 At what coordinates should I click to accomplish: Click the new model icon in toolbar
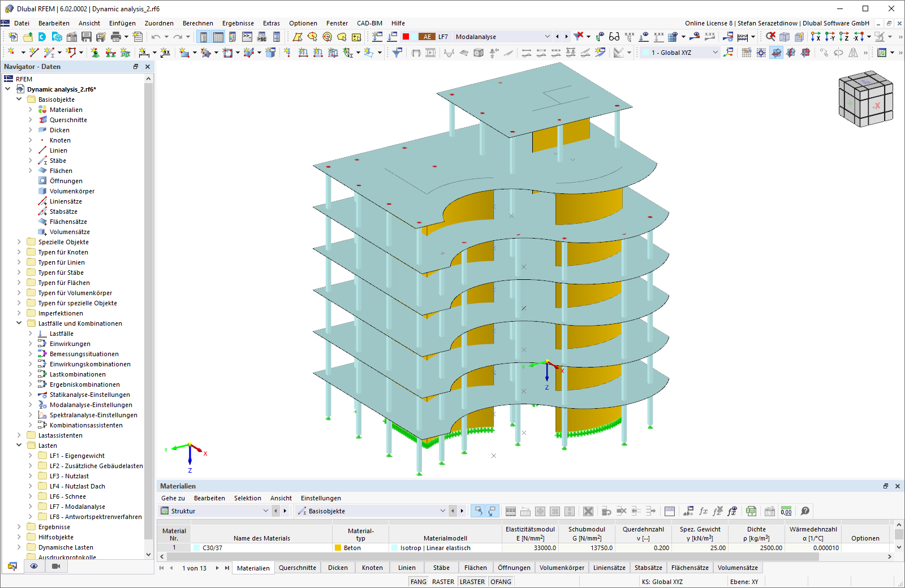point(13,37)
